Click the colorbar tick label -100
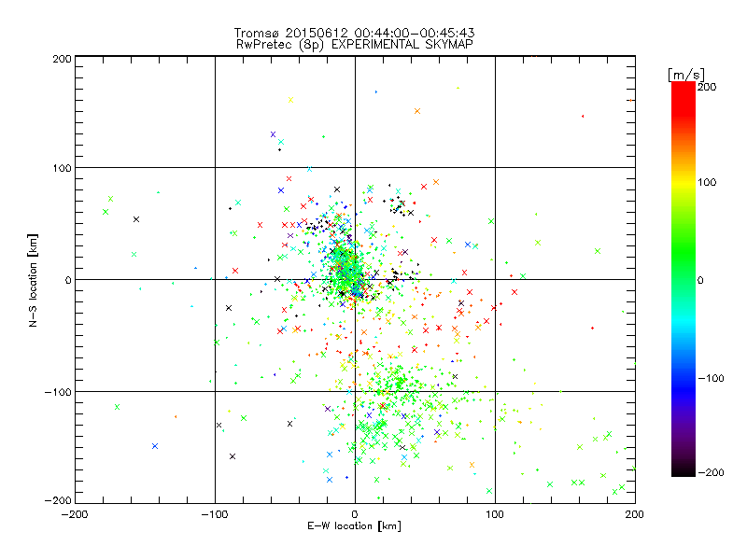 (x=711, y=378)
